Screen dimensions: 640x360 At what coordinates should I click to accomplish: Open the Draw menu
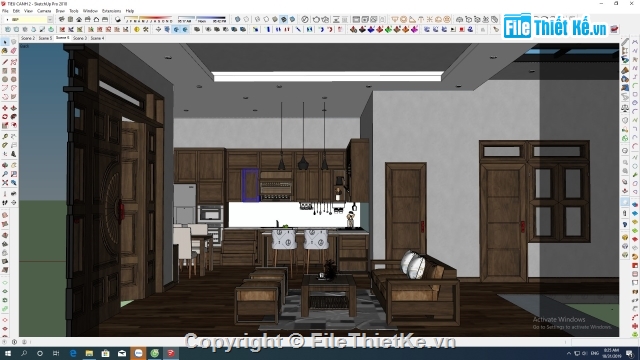60,11
